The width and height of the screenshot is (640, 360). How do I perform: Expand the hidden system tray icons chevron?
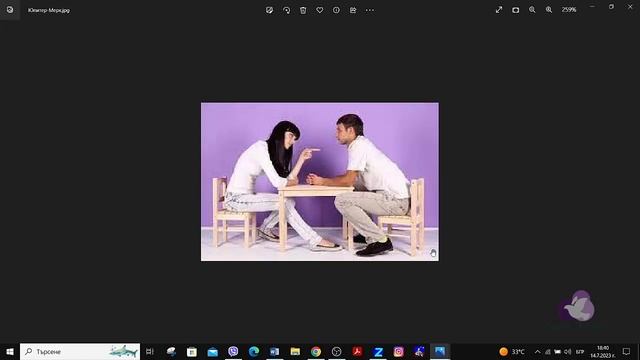538,352
